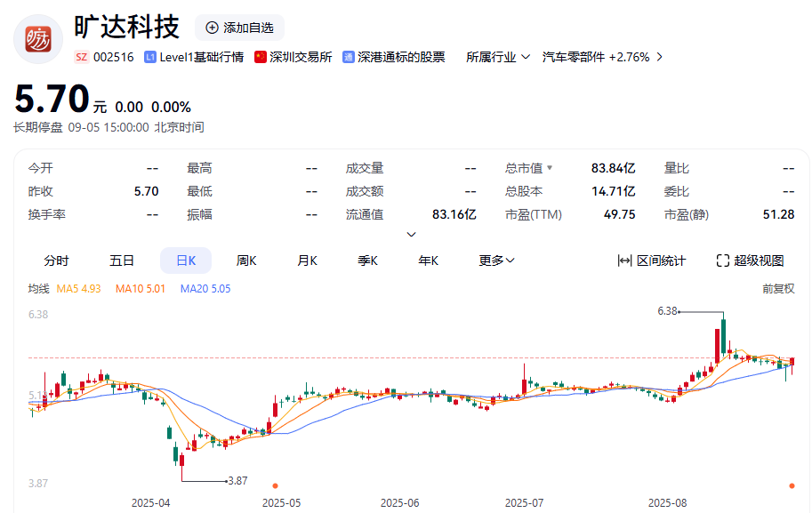Click the 51.28 static P/E value

pos(778,214)
